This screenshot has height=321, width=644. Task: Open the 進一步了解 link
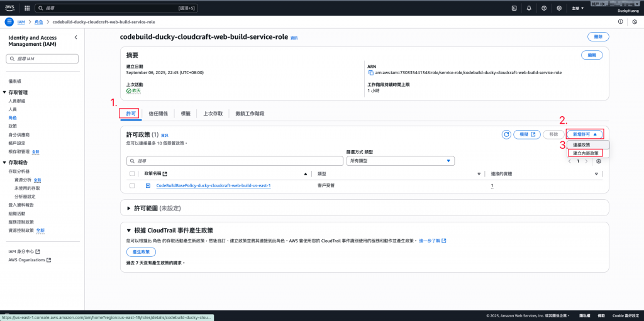tap(432, 241)
